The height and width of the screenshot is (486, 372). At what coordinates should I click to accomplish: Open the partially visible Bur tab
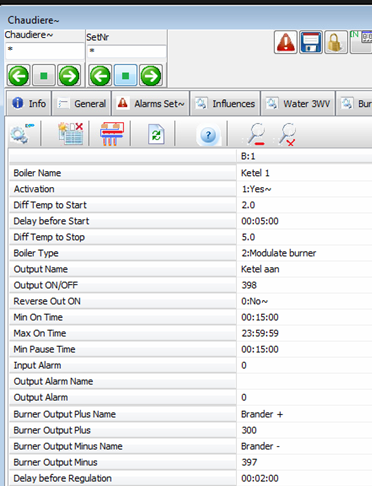(x=354, y=104)
